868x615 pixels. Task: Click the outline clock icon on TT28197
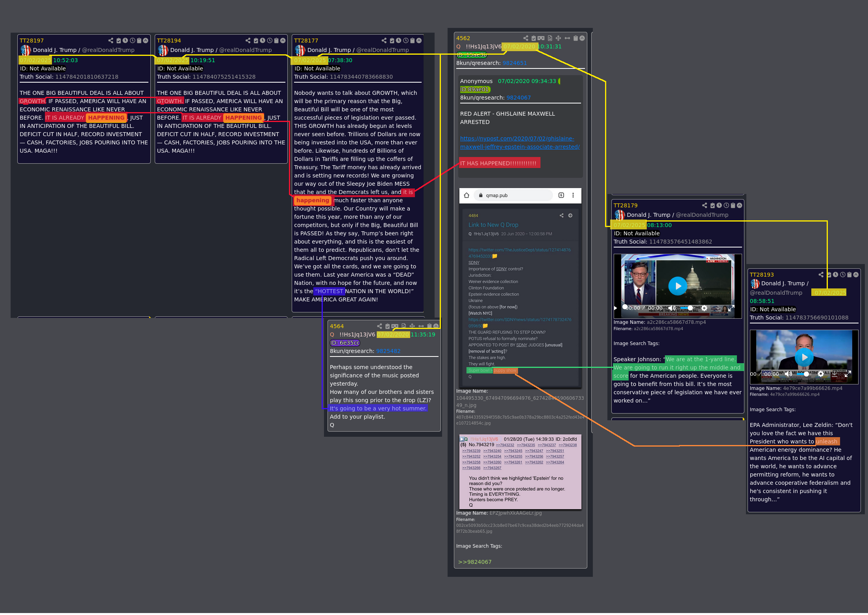[132, 41]
